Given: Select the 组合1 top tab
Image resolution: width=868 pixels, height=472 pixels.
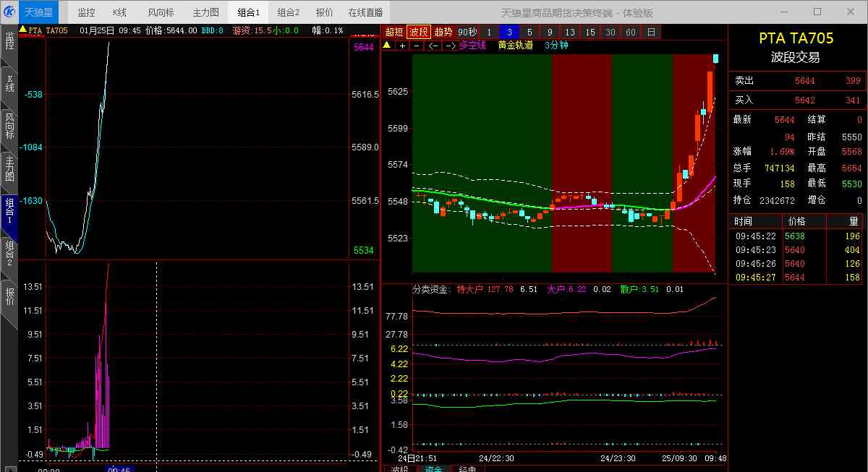Looking at the screenshot, I should [248, 12].
